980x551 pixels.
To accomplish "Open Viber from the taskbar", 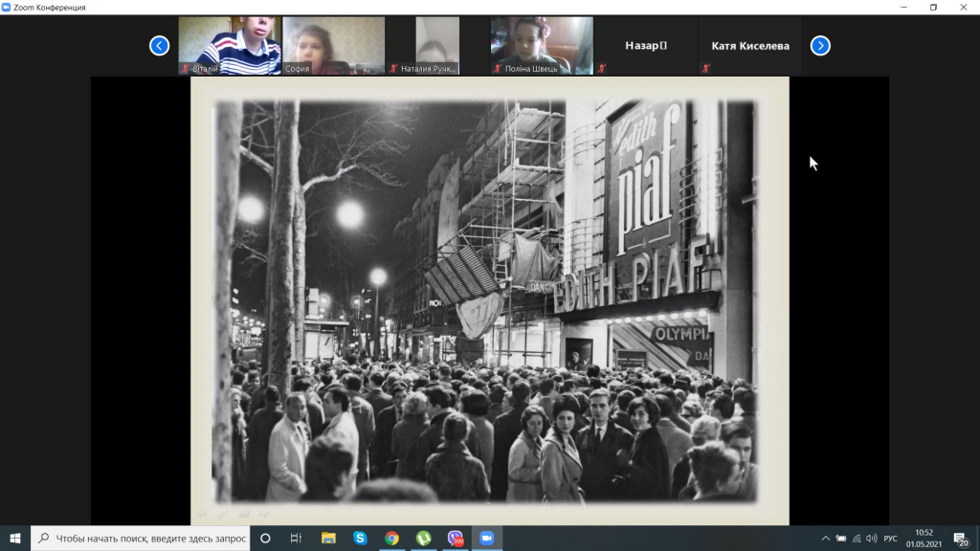I will click(x=456, y=538).
